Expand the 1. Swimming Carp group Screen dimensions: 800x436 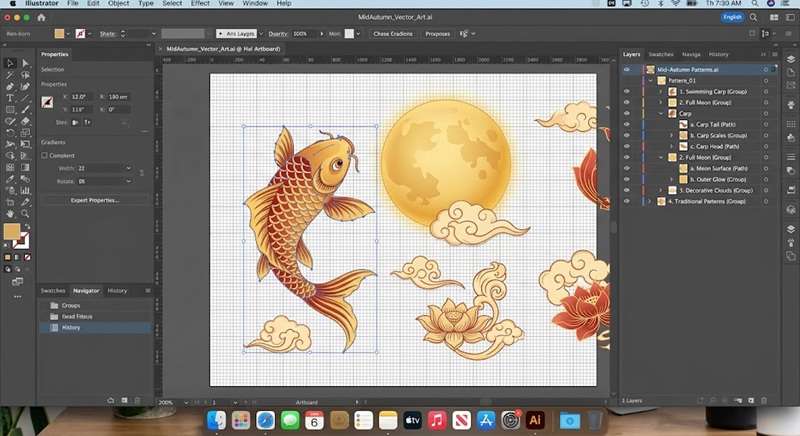pyautogui.click(x=661, y=92)
